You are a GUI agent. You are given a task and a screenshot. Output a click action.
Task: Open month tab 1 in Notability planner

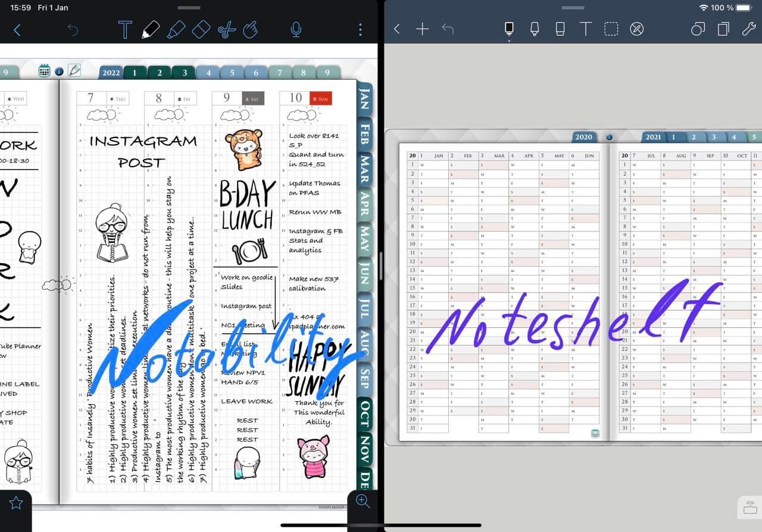click(135, 73)
